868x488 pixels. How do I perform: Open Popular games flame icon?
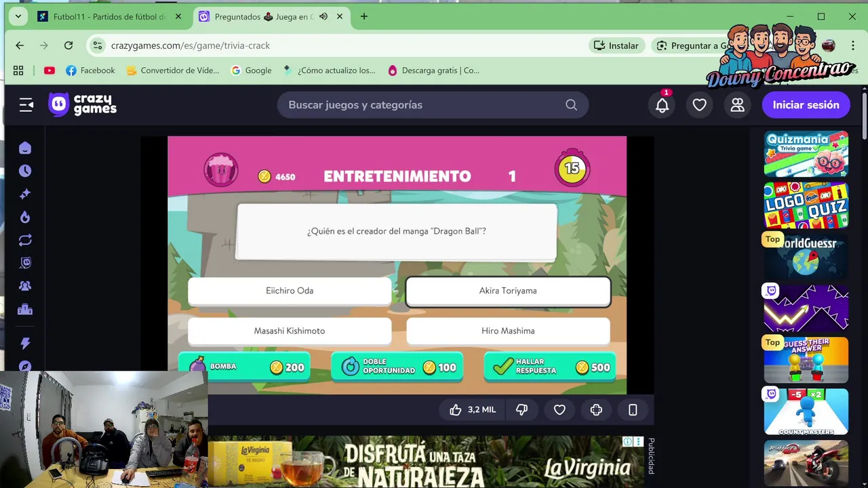[x=25, y=217]
